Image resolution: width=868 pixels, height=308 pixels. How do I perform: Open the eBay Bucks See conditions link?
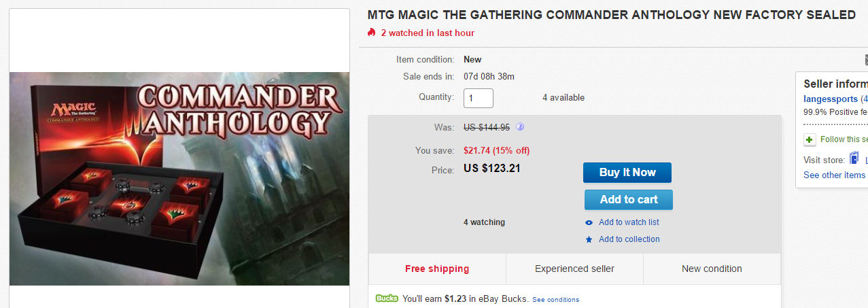pos(555,299)
